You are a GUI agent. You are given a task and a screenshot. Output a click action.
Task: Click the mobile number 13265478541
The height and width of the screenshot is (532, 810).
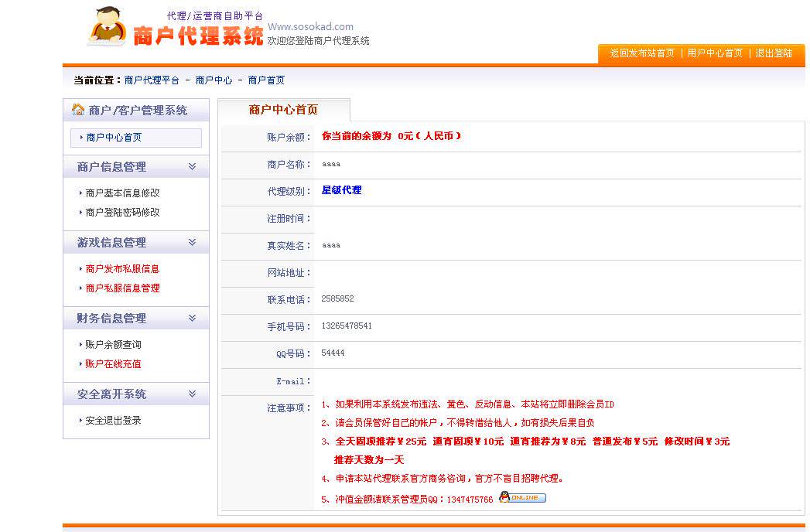(347, 326)
